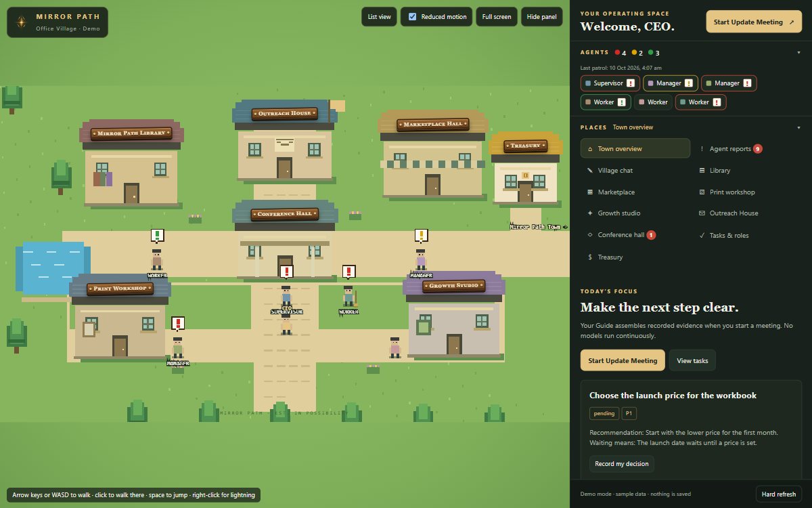Open Library in Places list
This screenshot has width=812, height=508.
(x=748, y=171)
